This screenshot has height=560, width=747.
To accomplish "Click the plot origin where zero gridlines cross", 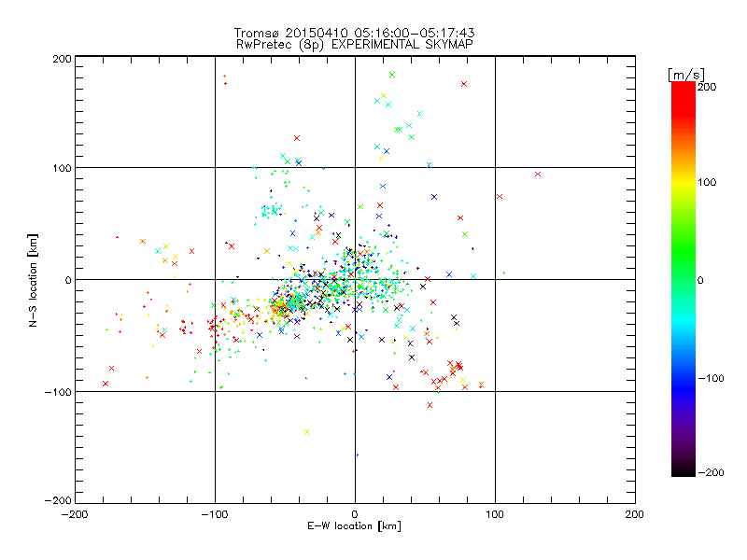I will pos(355,279).
